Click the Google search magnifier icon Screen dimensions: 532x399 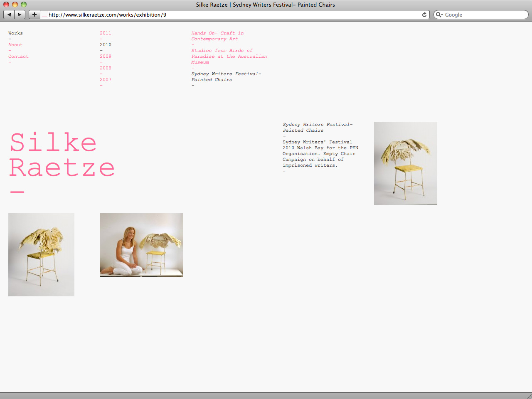coord(439,15)
